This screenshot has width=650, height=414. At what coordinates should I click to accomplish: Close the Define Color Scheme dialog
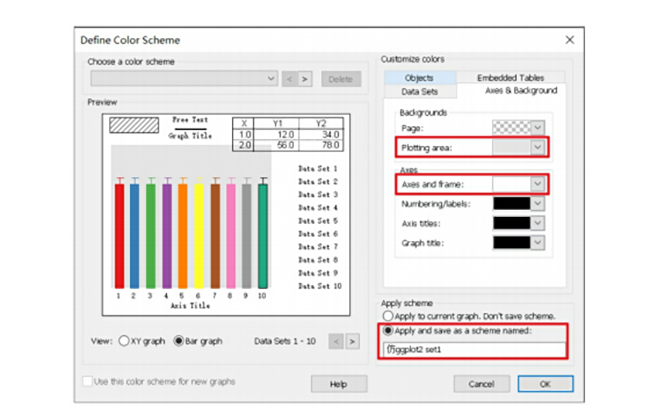point(569,39)
